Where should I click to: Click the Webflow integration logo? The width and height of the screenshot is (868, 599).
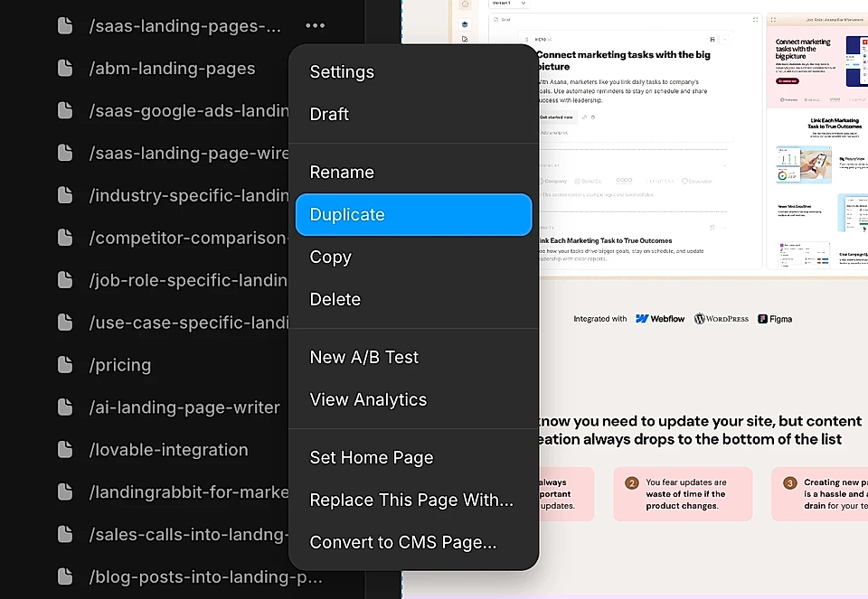coord(660,318)
